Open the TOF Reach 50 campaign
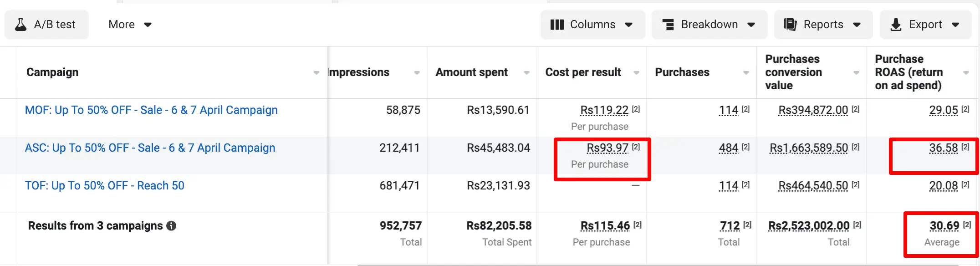 point(104,186)
